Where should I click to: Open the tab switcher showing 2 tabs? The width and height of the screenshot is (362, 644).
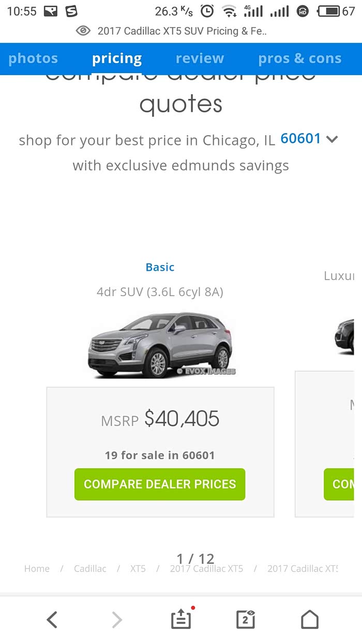246,619
